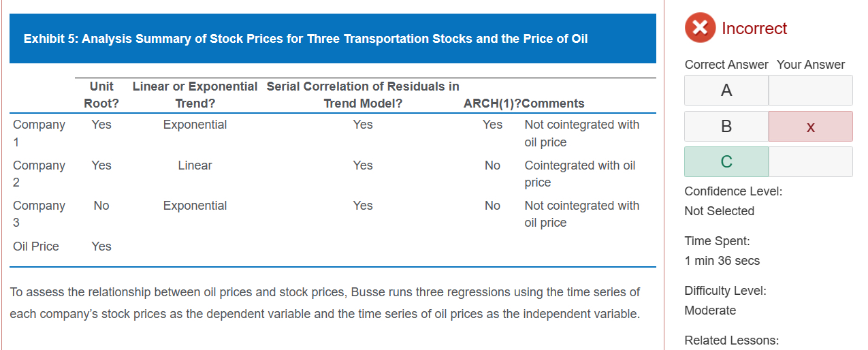
Task: Click the highlighted green C answer cell
Action: pos(726,161)
